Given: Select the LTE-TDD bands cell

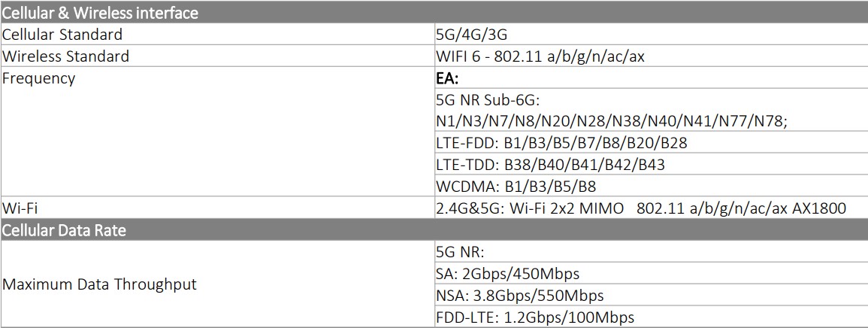Looking at the screenshot, I should coord(550,165).
